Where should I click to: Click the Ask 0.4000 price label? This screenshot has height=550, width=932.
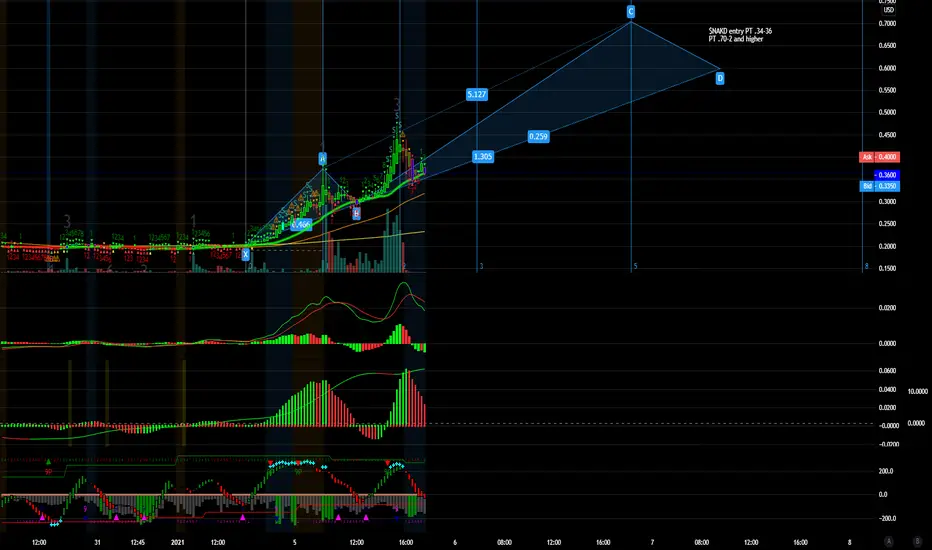click(x=879, y=157)
